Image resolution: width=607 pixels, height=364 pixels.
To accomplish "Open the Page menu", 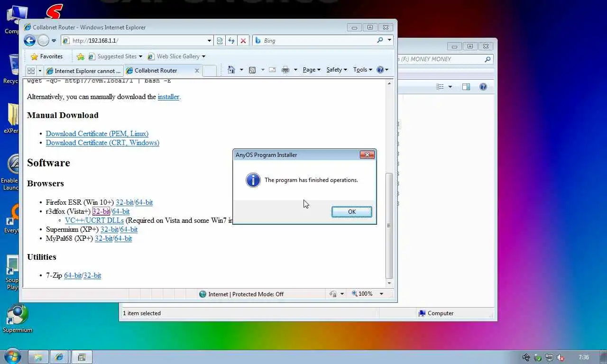I will click(x=312, y=70).
